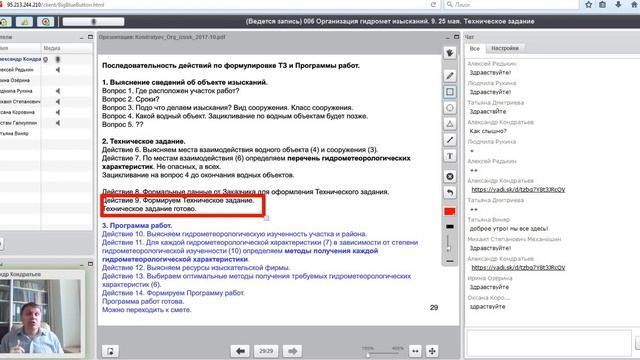Select the pencil drawing tool
The height and width of the screenshot is (360, 640).
450,76
